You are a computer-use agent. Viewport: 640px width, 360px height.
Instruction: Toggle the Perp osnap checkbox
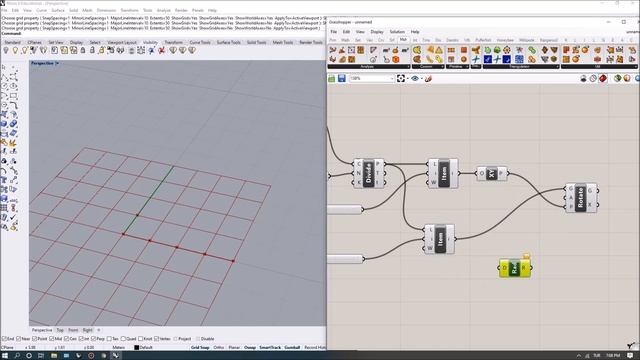[93, 339]
